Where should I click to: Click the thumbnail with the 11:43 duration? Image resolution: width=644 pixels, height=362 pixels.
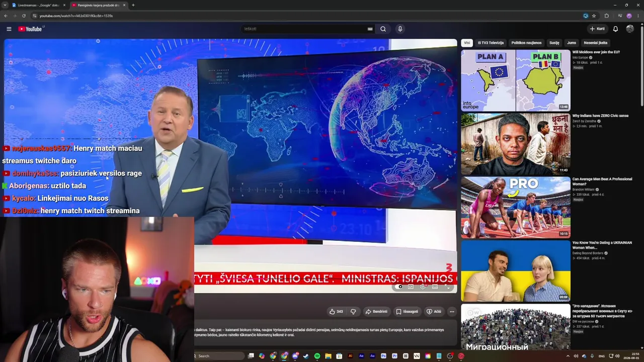516,144
